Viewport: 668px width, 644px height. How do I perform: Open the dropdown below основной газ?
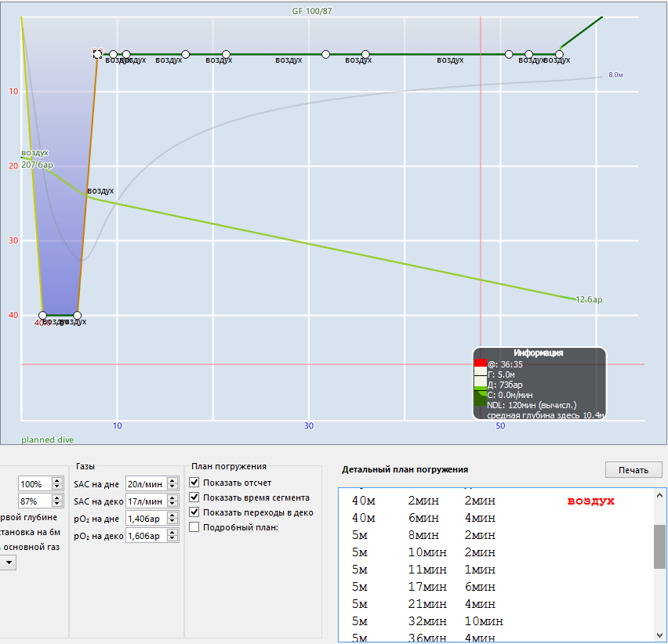coord(5,562)
